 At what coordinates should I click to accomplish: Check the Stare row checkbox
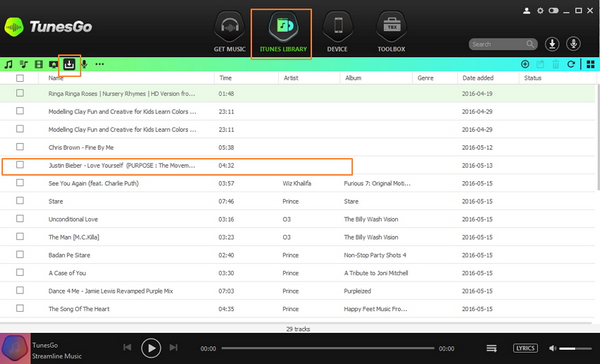point(20,201)
